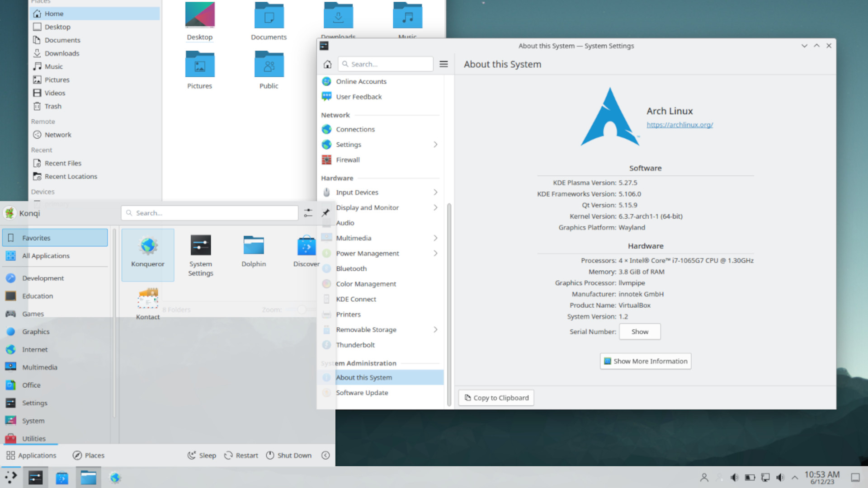Select Trash in Dolphin Places
Screen dimensions: 868x488
[x=94, y=106]
